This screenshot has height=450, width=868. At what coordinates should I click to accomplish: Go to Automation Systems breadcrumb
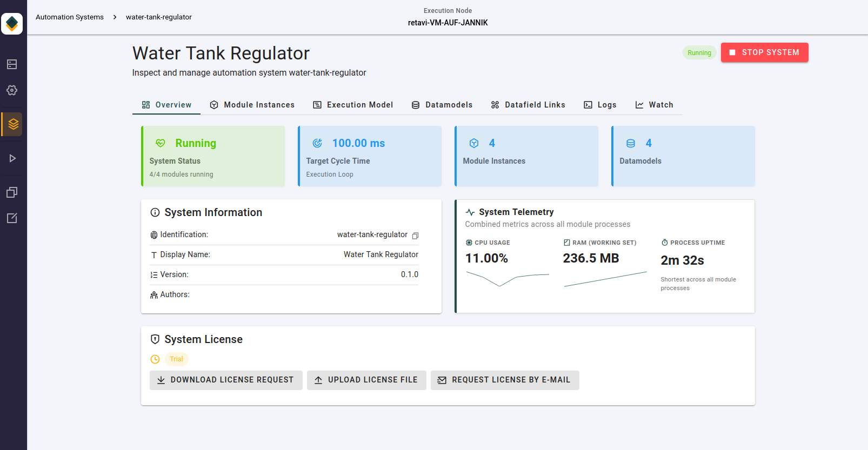coord(70,17)
